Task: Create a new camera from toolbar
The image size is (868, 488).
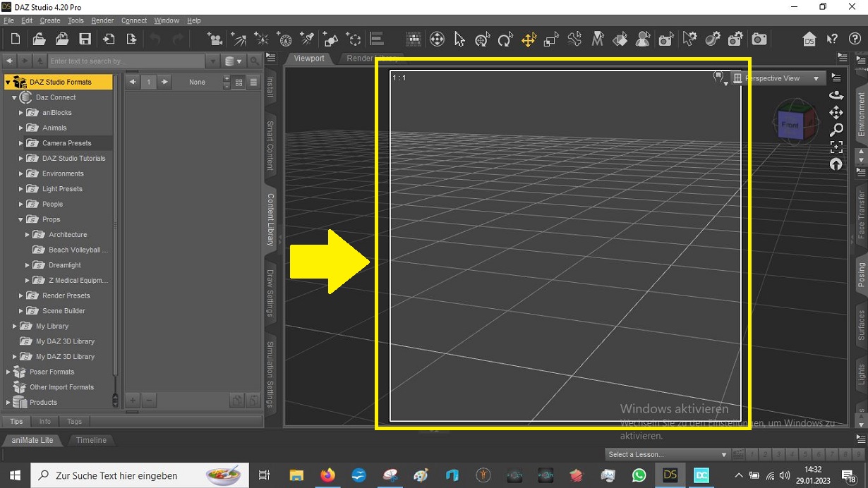Action: tap(215, 39)
